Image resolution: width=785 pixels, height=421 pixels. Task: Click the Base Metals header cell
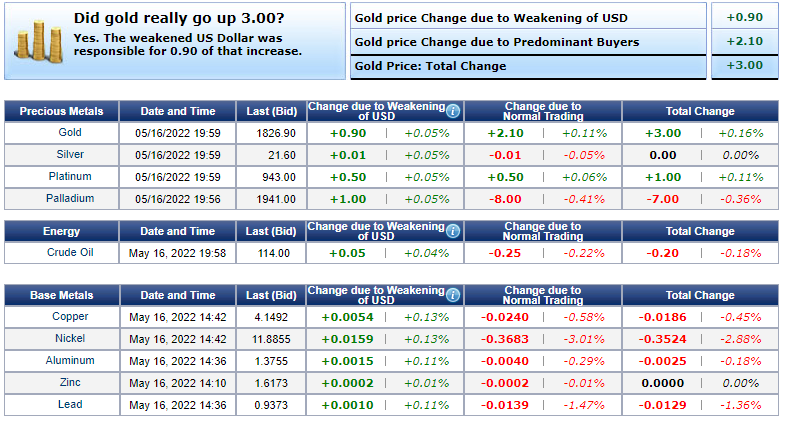pos(62,296)
